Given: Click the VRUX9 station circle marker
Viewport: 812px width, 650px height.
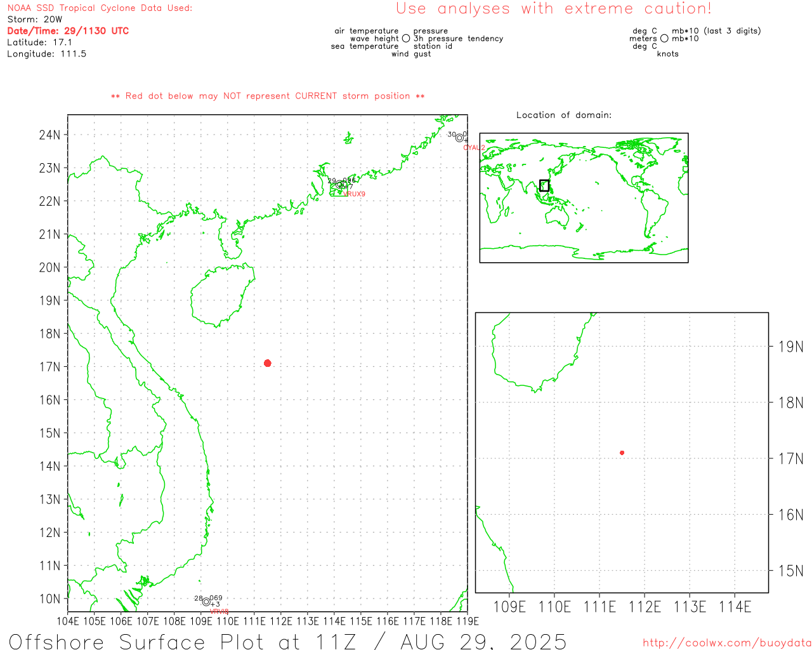Looking at the screenshot, I should (339, 185).
